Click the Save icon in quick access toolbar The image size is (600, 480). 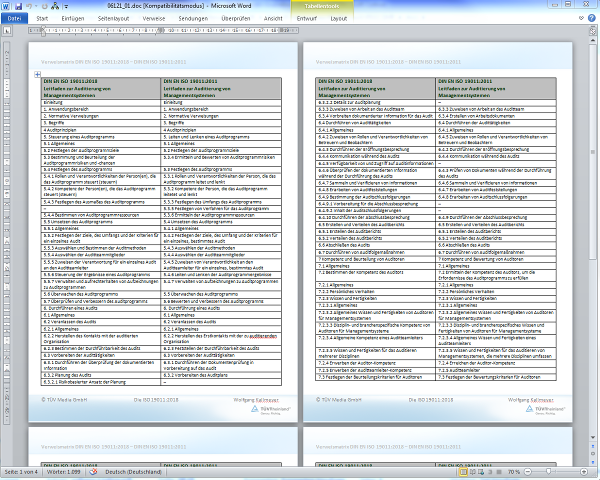tap(19, 5)
